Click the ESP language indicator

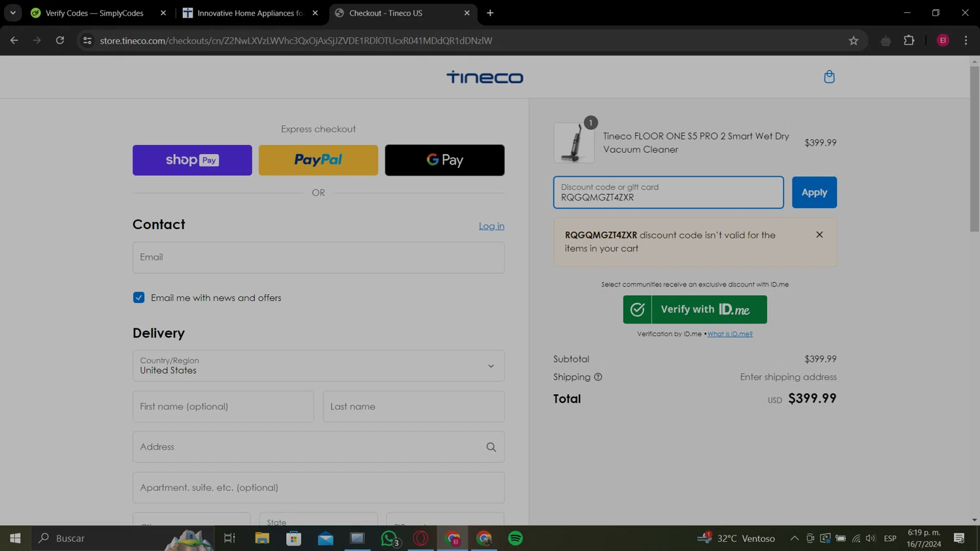point(890,539)
